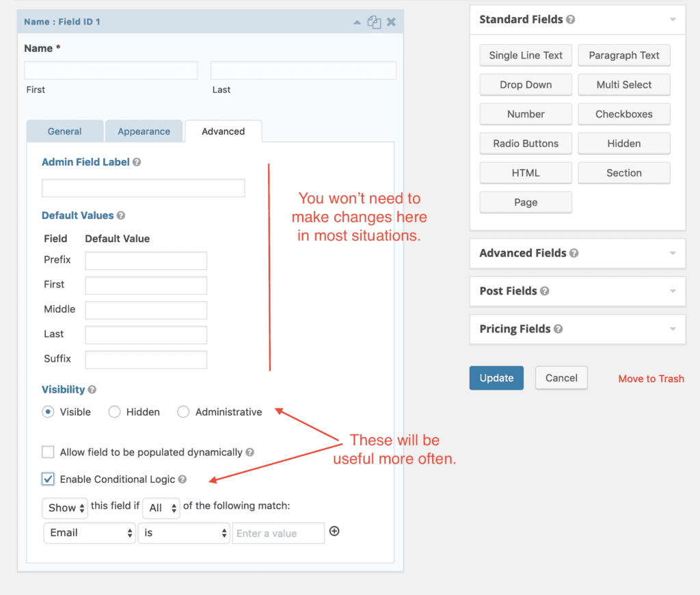The image size is (700, 595).
Task: Open the All/Any match dropdown
Action: [161, 508]
